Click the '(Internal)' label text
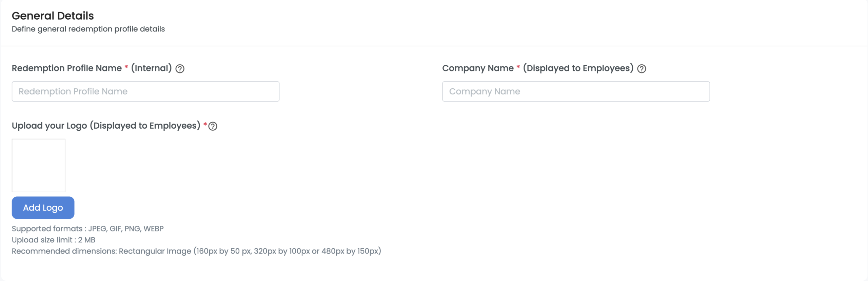Screen dimensions: 868x281 pos(152,68)
